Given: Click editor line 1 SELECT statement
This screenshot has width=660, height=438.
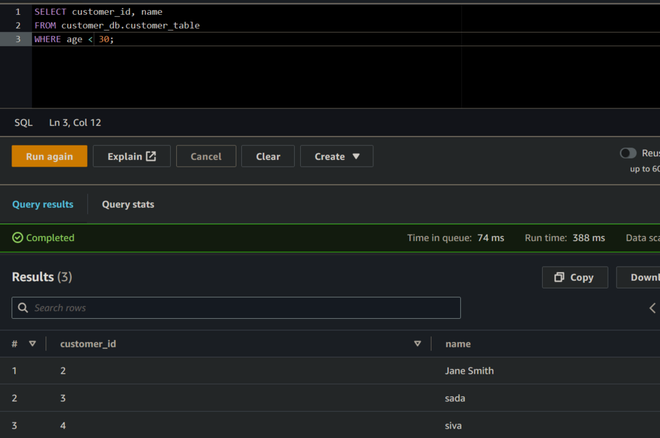Looking at the screenshot, I should (98, 12).
